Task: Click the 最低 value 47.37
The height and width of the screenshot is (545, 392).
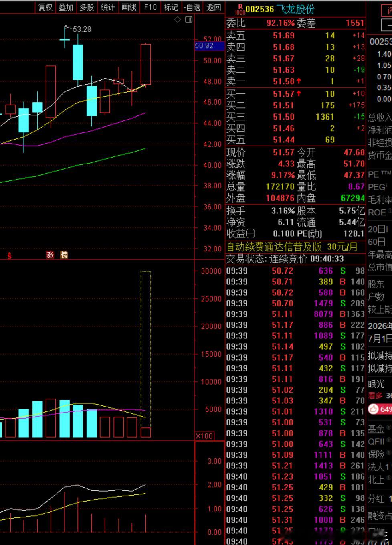Action: click(354, 175)
